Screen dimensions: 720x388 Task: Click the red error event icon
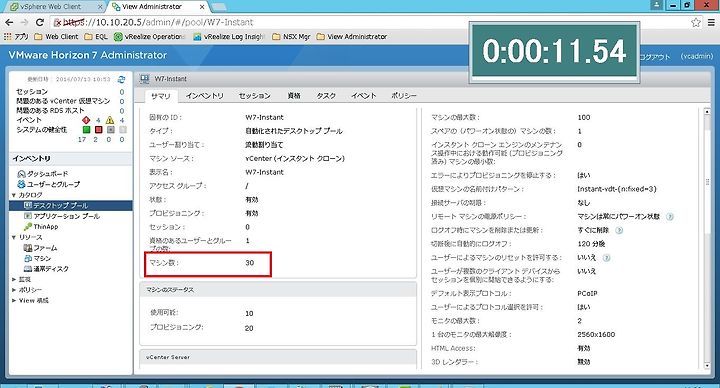pyautogui.click(x=86, y=120)
